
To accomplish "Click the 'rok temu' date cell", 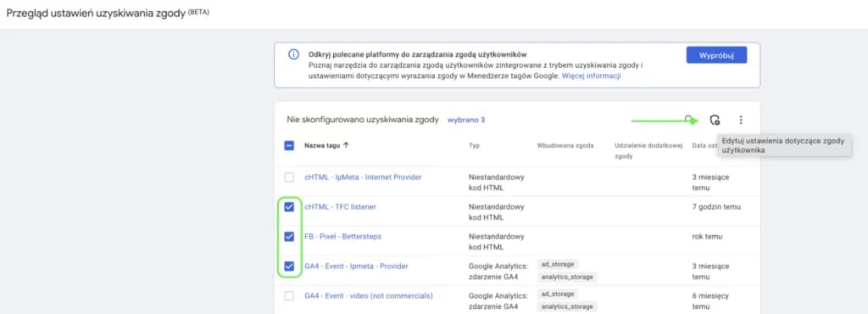I will point(707,237).
